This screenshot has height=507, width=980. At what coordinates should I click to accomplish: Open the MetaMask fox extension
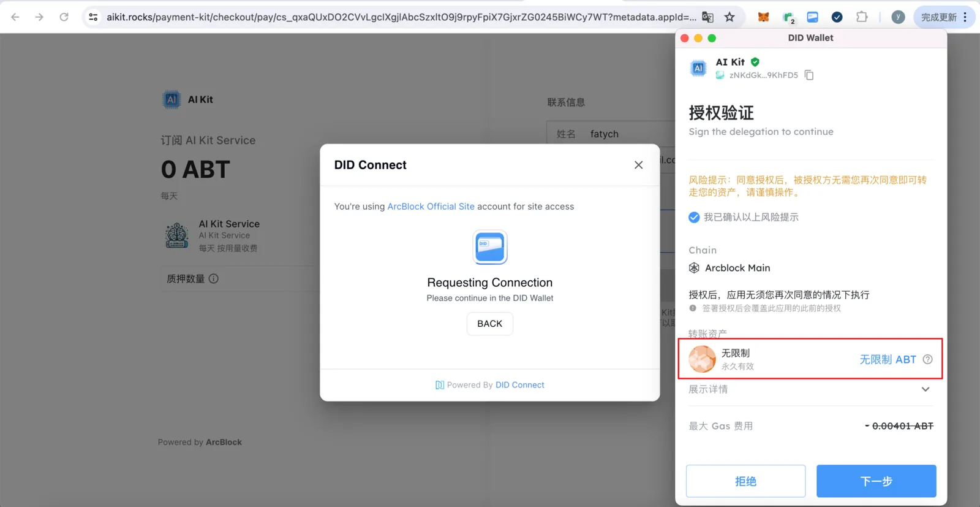[763, 17]
